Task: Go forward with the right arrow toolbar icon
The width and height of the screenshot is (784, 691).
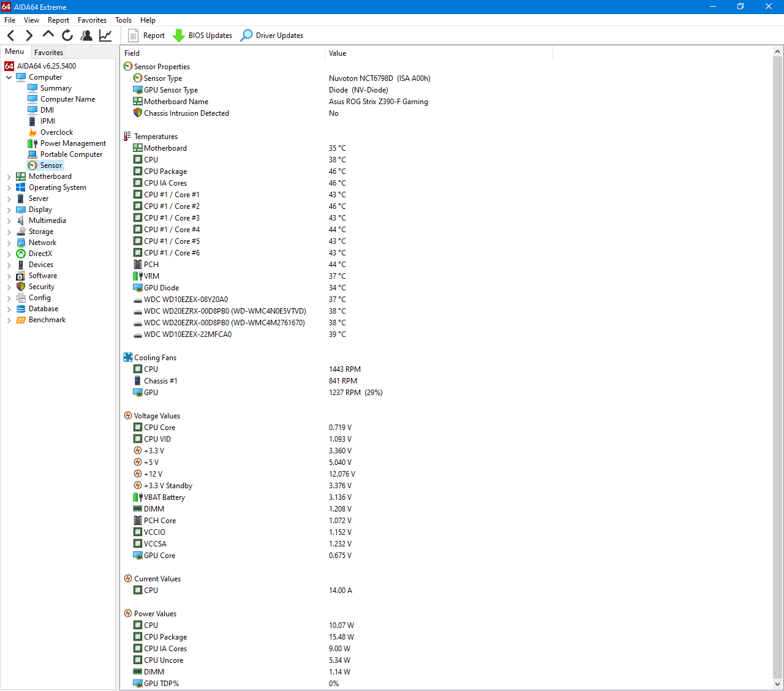Action: (x=29, y=36)
